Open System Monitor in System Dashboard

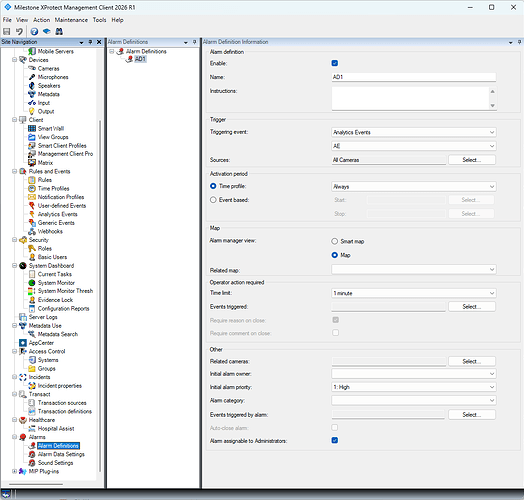tap(56, 283)
